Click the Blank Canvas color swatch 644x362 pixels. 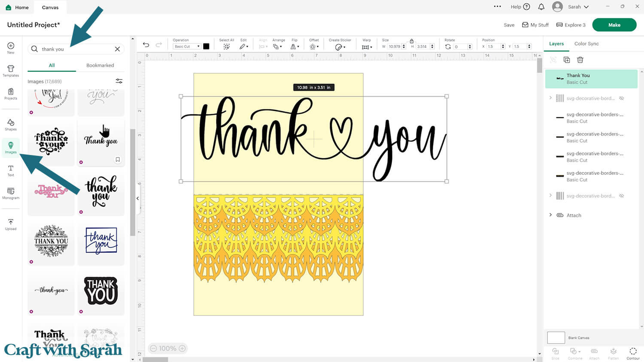pos(556,338)
